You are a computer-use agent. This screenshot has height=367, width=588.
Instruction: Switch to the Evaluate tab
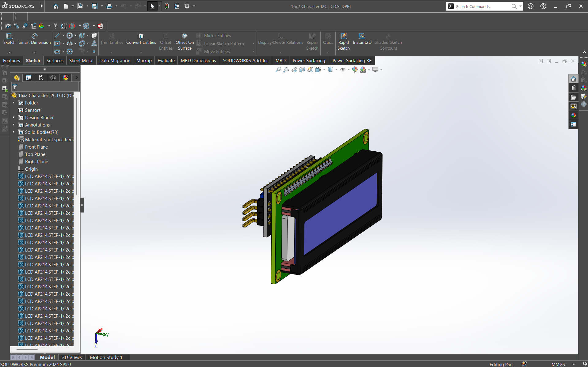click(166, 61)
